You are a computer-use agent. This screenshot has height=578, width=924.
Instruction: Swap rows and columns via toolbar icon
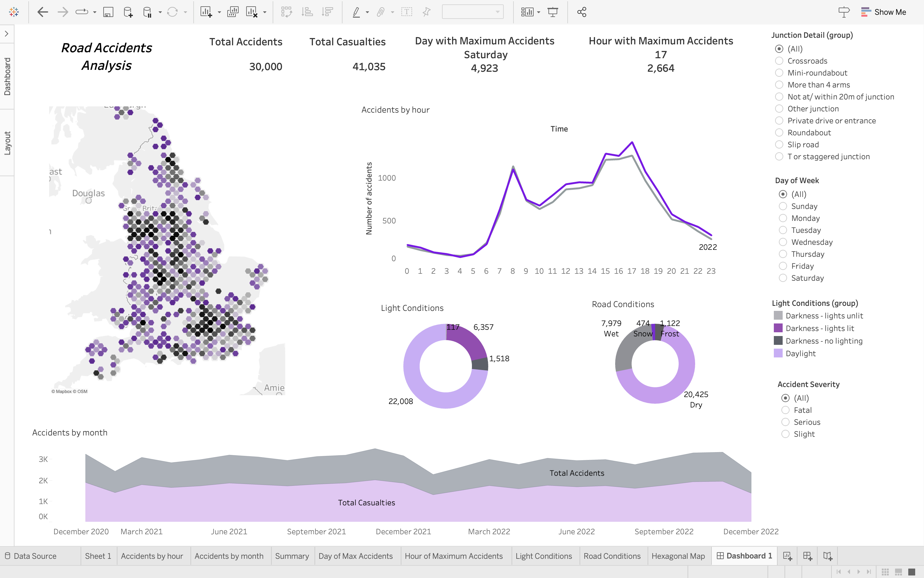click(286, 12)
